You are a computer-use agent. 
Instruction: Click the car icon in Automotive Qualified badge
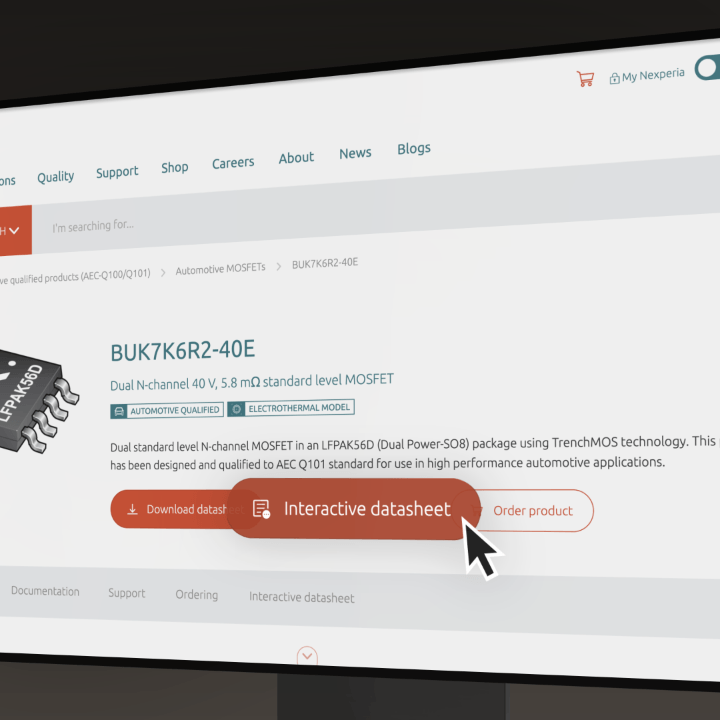[x=118, y=411]
